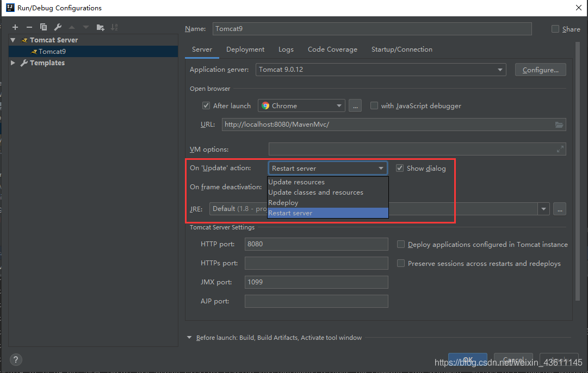Open the Chrome browser dropdown

coord(301,105)
